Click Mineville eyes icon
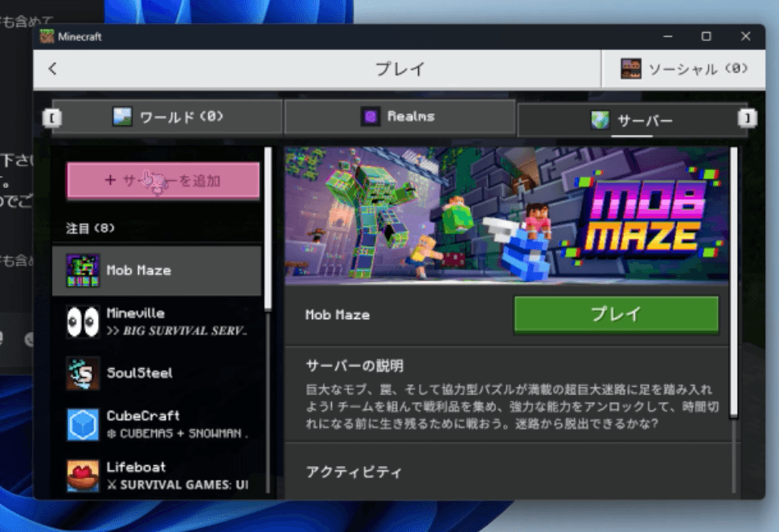 click(83, 322)
